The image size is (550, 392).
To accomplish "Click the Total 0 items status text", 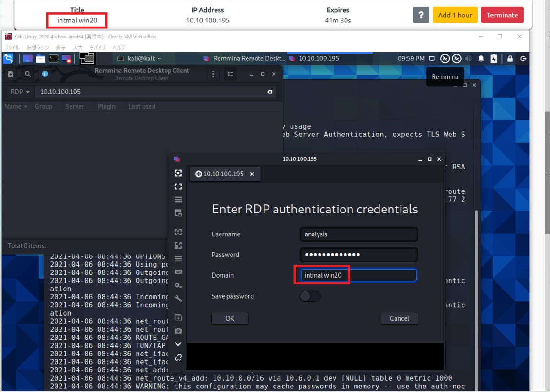I will [27, 246].
